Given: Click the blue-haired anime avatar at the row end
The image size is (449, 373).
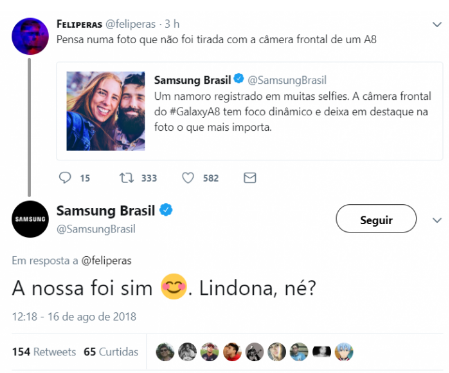Looking at the screenshot, I should [x=344, y=352].
